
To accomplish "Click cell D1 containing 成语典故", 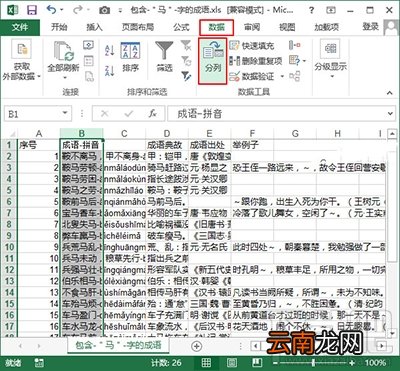I will (167, 145).
